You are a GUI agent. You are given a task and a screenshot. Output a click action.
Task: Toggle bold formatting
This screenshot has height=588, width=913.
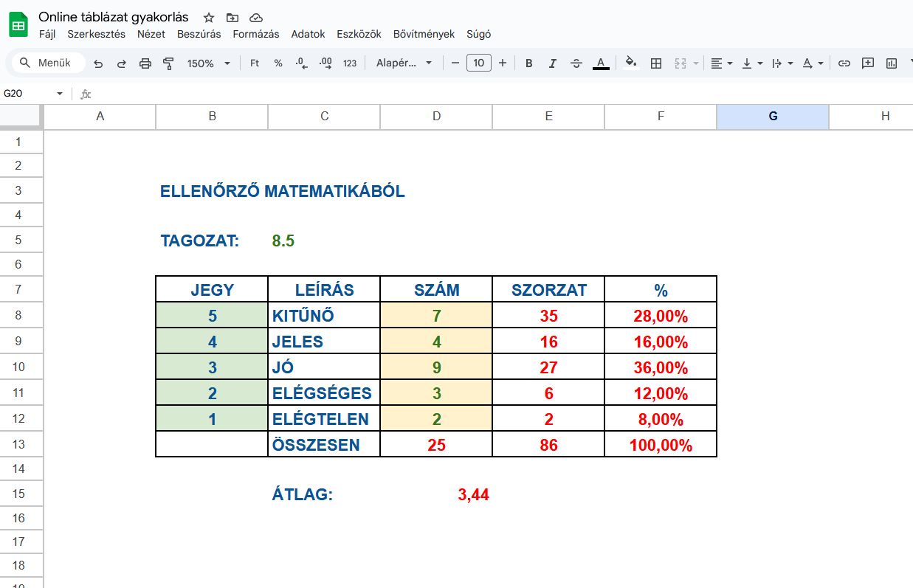pos(528,63)
